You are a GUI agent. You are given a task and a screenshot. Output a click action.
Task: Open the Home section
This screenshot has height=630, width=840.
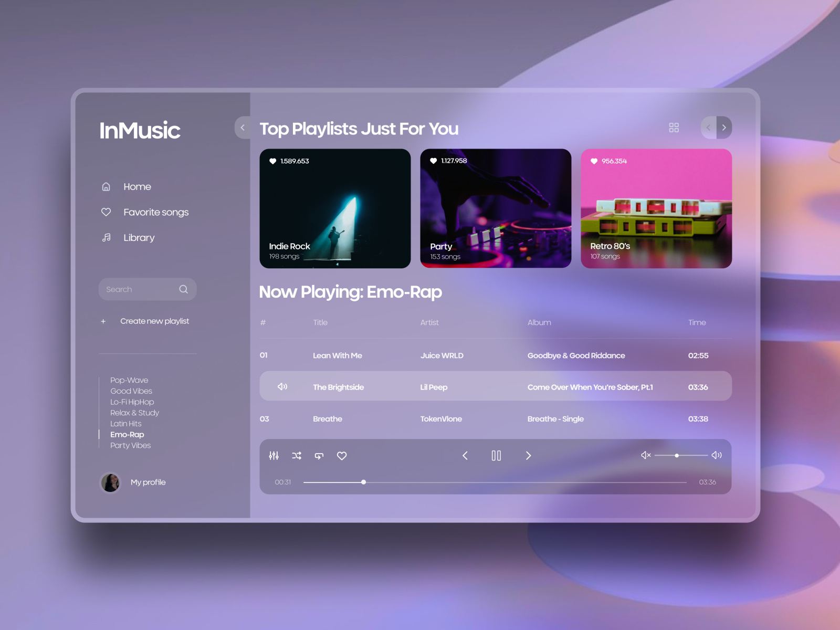click(137, 186)
